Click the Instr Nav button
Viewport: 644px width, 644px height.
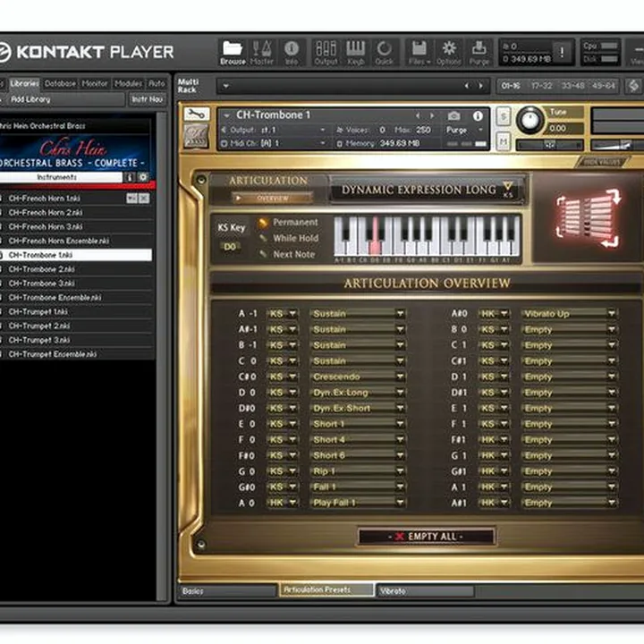(147, 99)
